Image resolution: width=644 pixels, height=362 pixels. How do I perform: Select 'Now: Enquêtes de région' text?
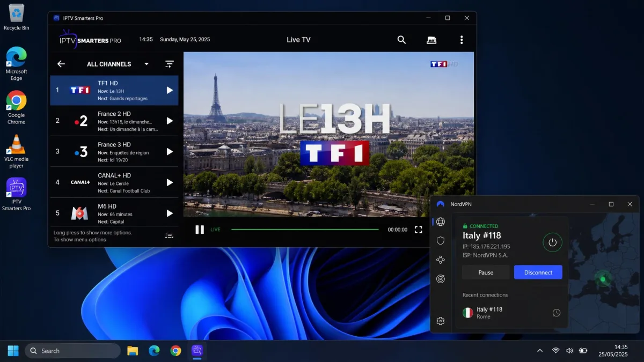[123, 153]
